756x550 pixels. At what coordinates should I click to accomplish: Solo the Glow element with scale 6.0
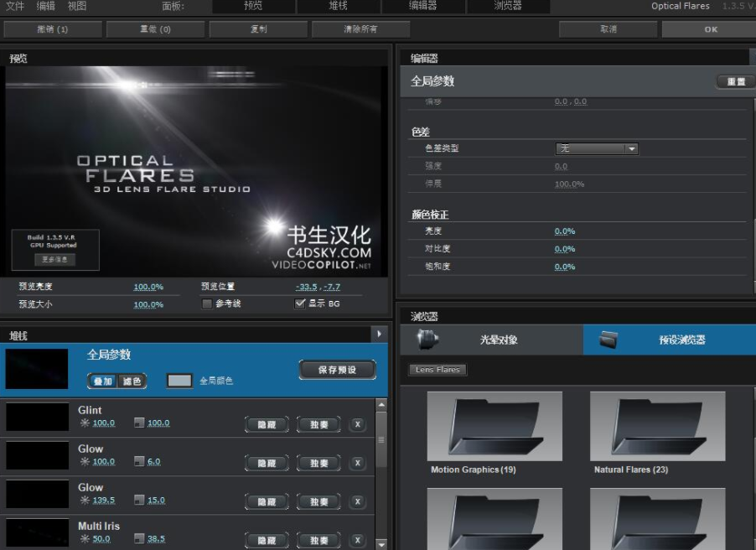(318, 463)
